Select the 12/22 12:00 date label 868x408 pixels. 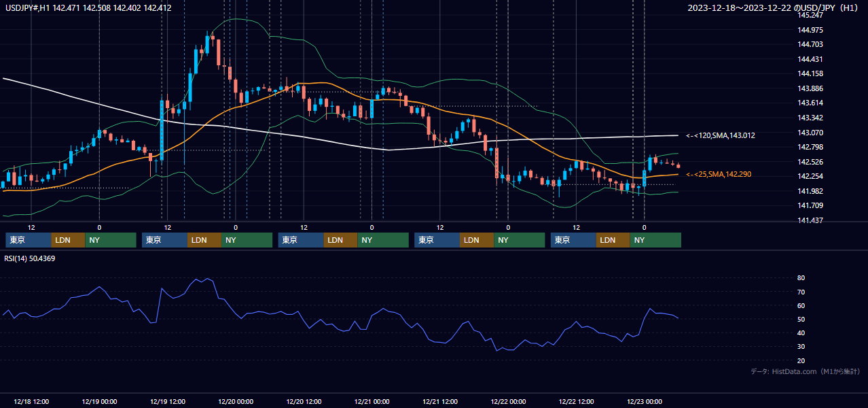[x=577, y=401]
